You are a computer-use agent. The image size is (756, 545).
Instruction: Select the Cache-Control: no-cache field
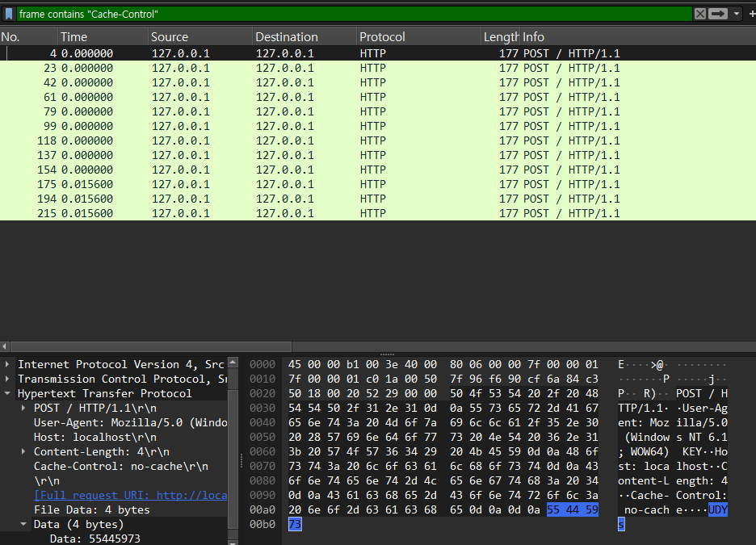121,466
